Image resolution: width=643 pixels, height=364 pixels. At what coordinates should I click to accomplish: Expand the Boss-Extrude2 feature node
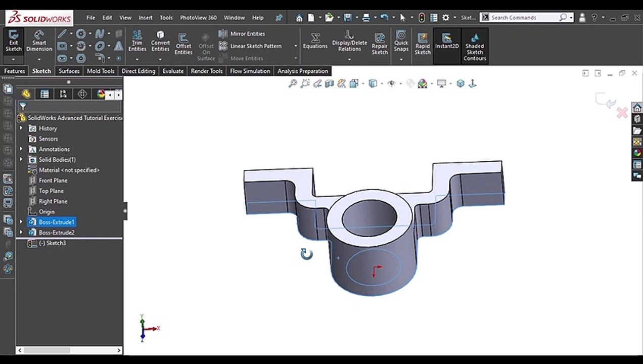[x=21, y=233]
